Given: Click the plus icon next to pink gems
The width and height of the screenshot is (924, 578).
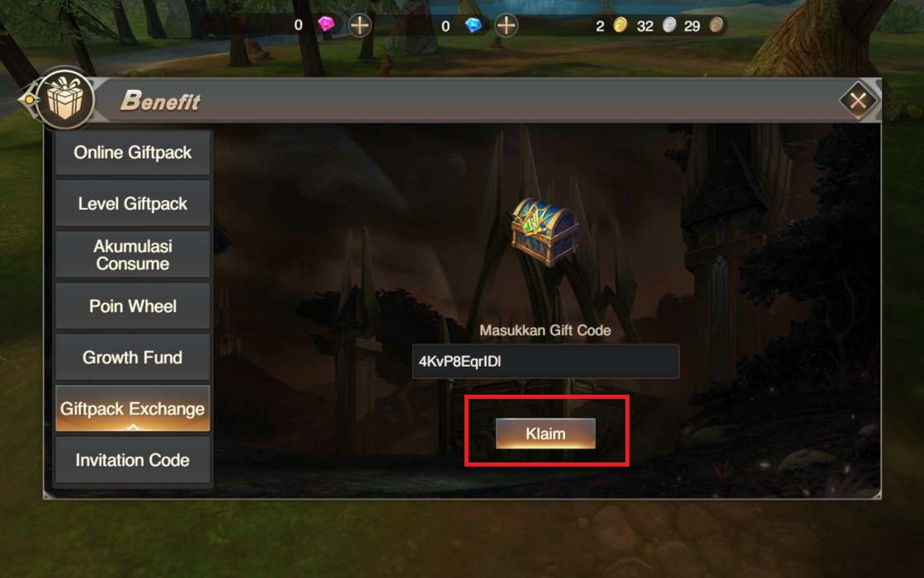Looking at the screenshot, I should (x=360, y=26).
